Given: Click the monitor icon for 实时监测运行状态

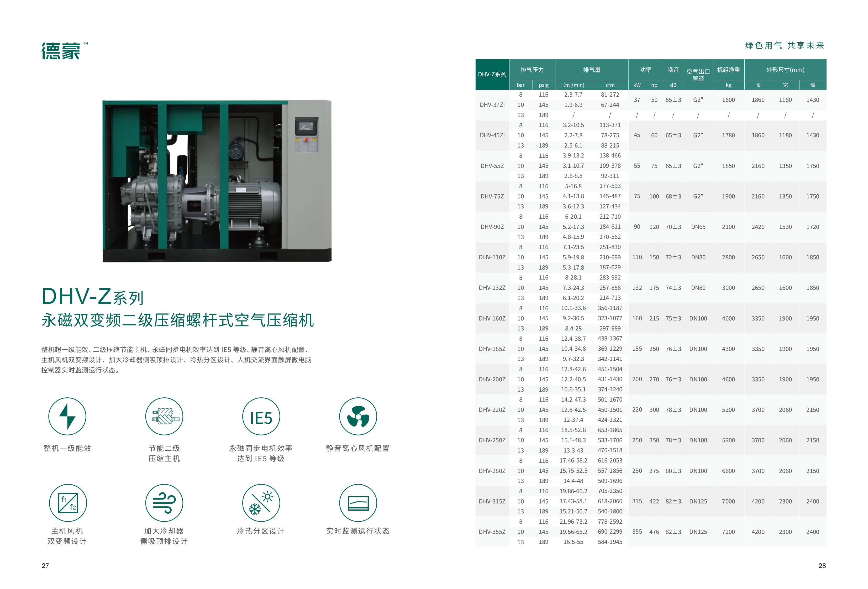Looking at the screenshot, I should coord(358,503).
